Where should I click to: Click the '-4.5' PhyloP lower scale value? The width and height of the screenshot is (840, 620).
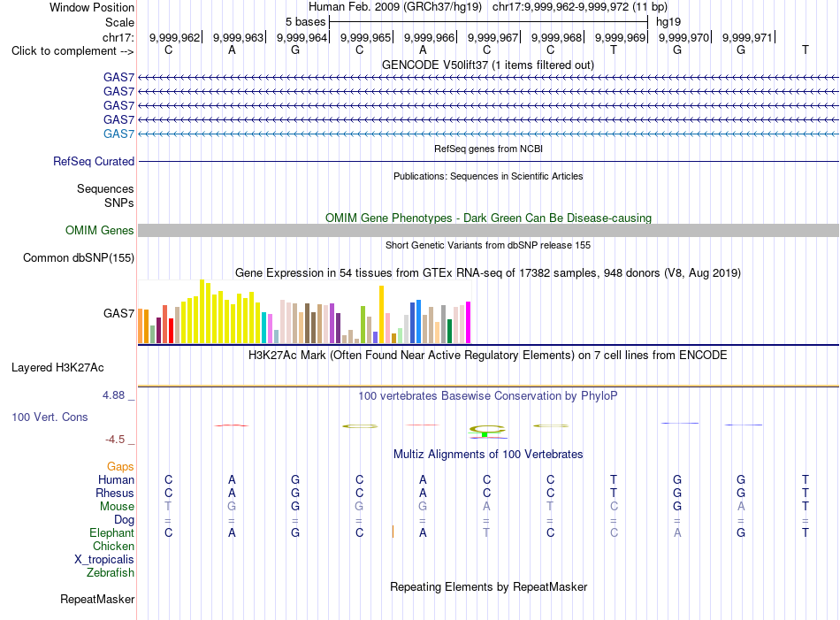(x=115, y=440)
